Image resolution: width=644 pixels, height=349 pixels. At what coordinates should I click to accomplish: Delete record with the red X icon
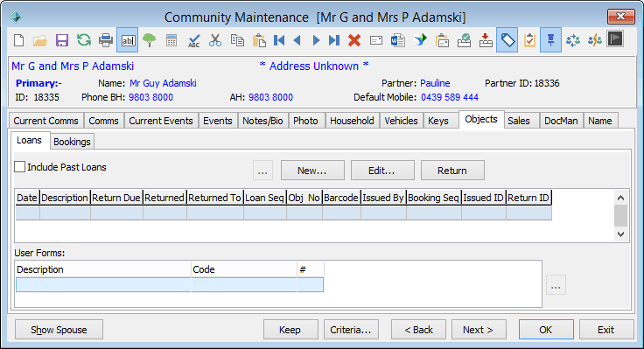[354, 40]
